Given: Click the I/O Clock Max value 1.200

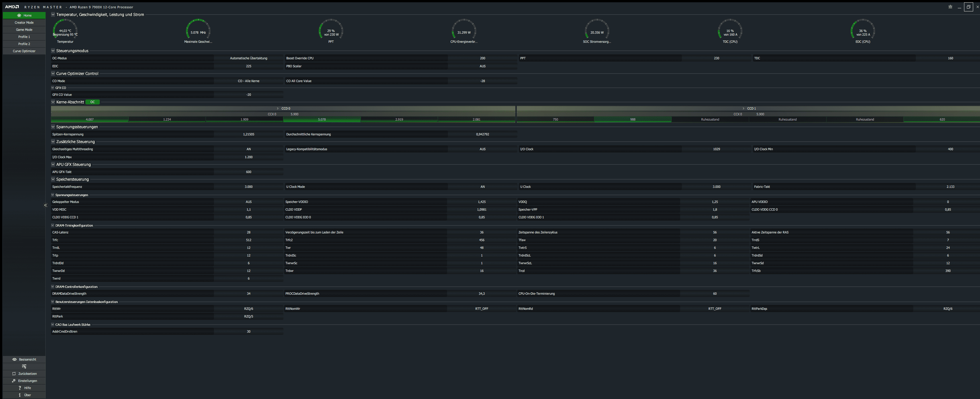Looking at the screenshot, I should (x=248, y=157).
